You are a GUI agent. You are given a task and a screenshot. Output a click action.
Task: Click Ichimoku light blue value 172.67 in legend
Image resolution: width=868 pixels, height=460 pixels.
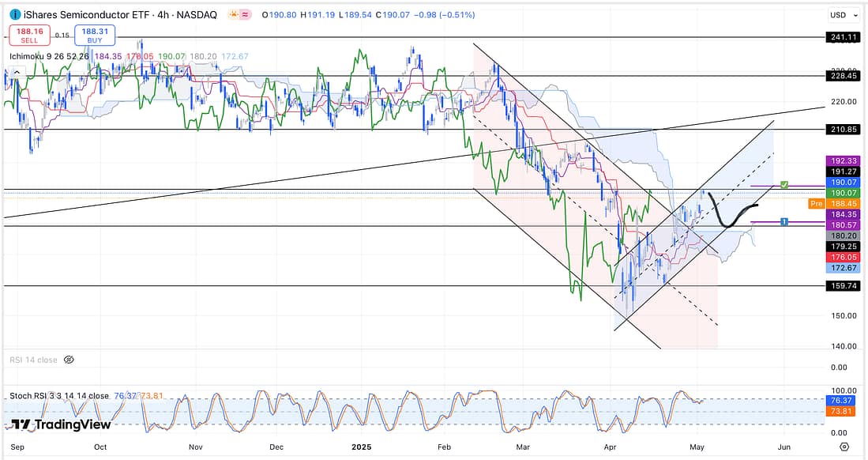pos(235,57)
